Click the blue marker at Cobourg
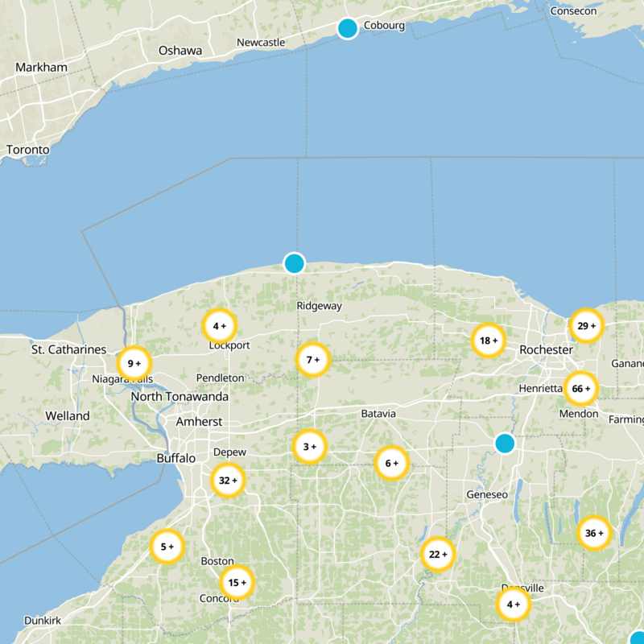Viewport: 644px width, 644px height. point(348,29)
